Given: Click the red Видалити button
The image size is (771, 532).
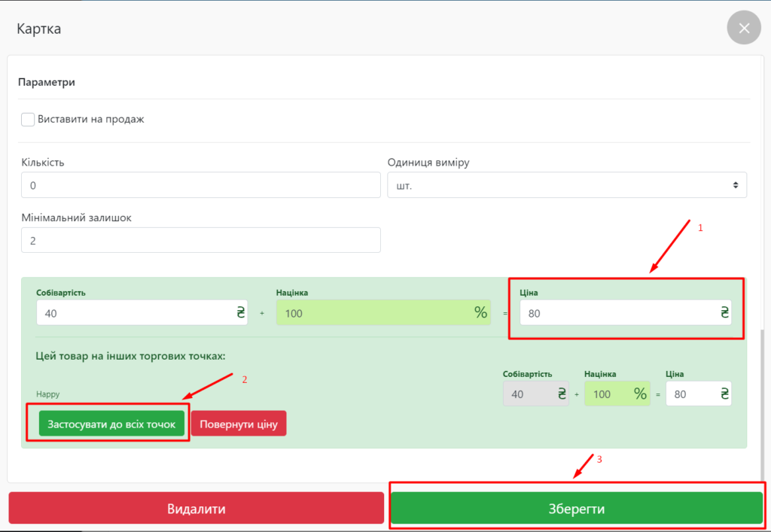Looking at the screenshot, I should [x=197, y=509].
